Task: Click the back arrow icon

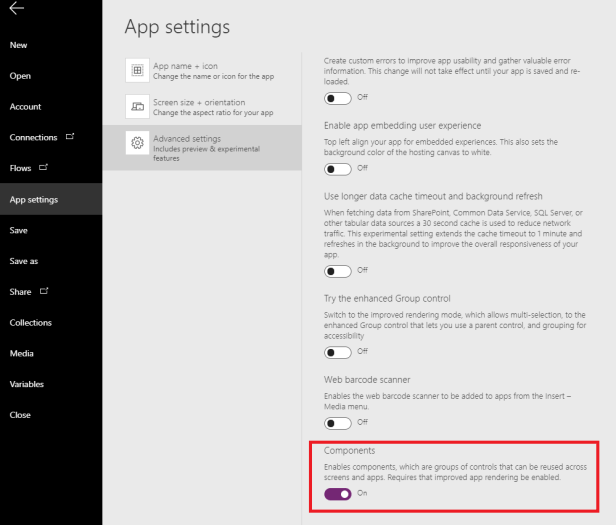Action: [x=17, y=9]
